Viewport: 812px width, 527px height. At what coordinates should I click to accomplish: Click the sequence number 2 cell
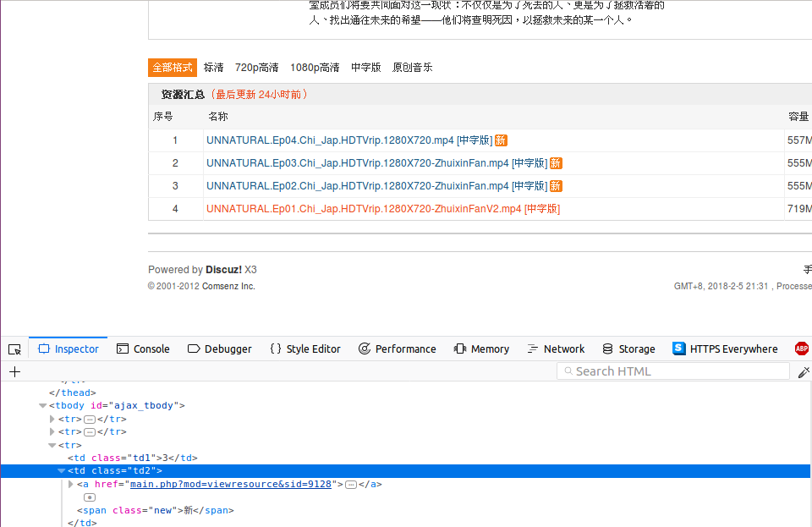coord(175,163)
